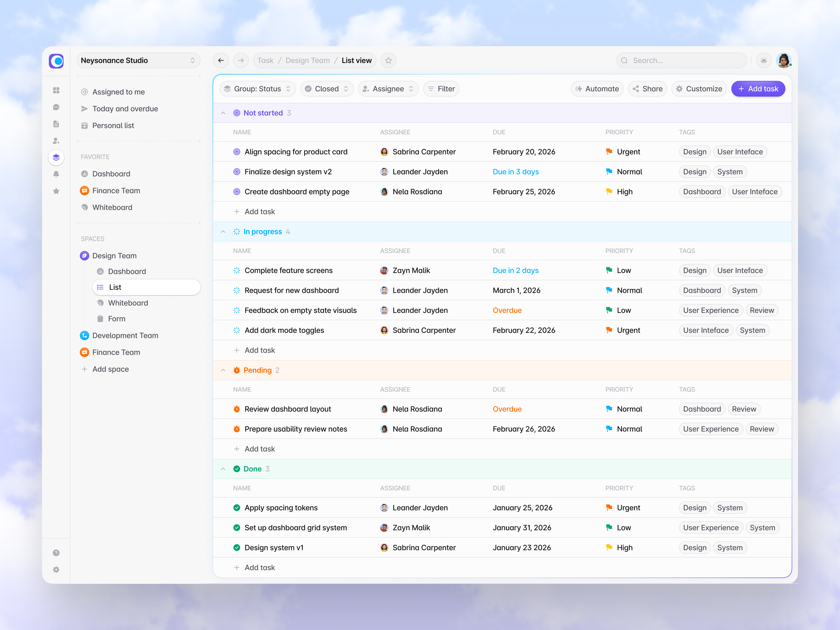Click the green check of Apply spacing tokens

click(237, 508)
